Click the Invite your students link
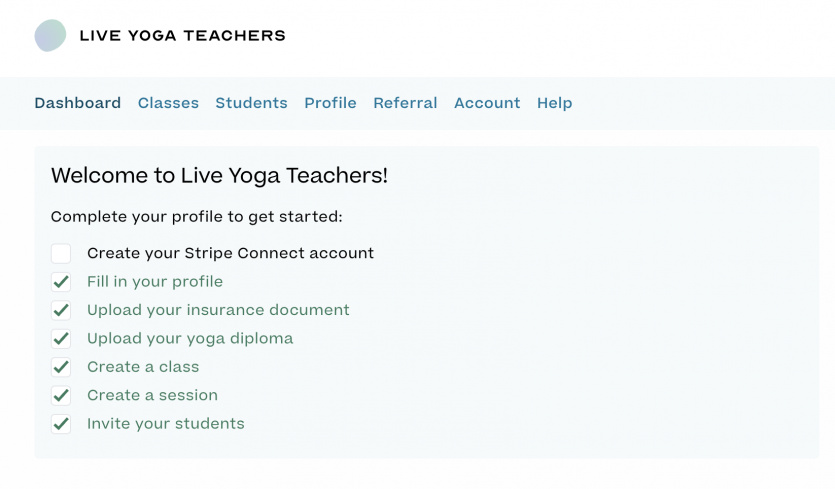This screenshot has height=489, width=835. (166, 423)
